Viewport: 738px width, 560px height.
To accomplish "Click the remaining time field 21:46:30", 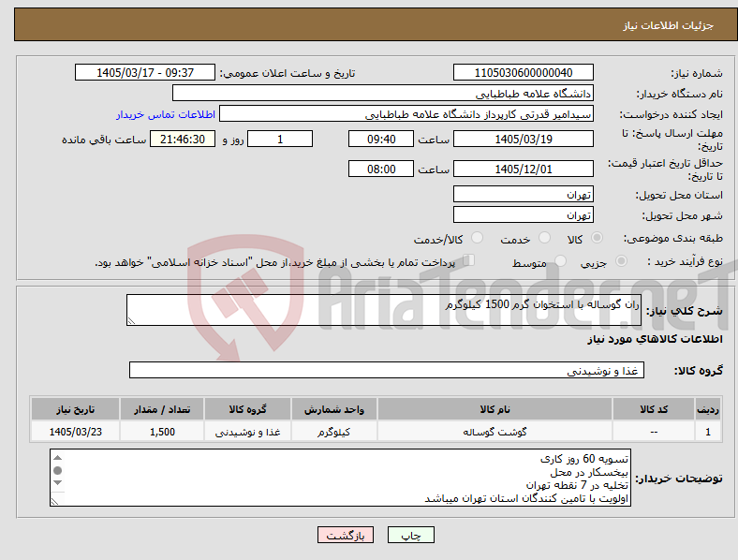I will pyautogui.click(x=183, y=139).
